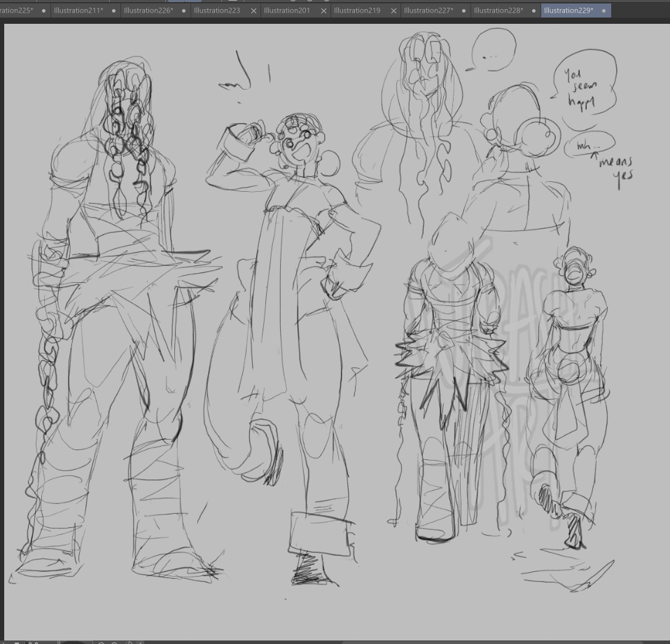Close the unsaved Illustration226 tab
Image resolution: width=670 pixels, height=644 pixels.
click(x=183, y=11)
